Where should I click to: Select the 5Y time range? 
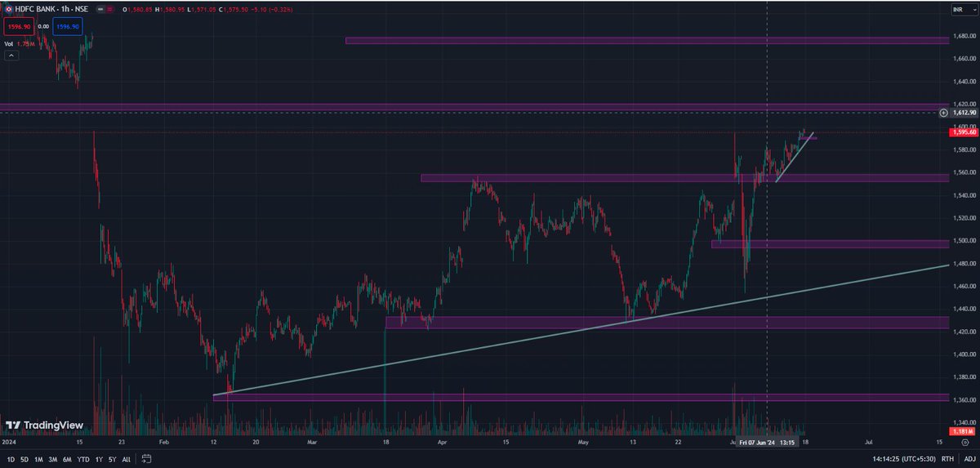pyautogui.click(x=113, y=460)
